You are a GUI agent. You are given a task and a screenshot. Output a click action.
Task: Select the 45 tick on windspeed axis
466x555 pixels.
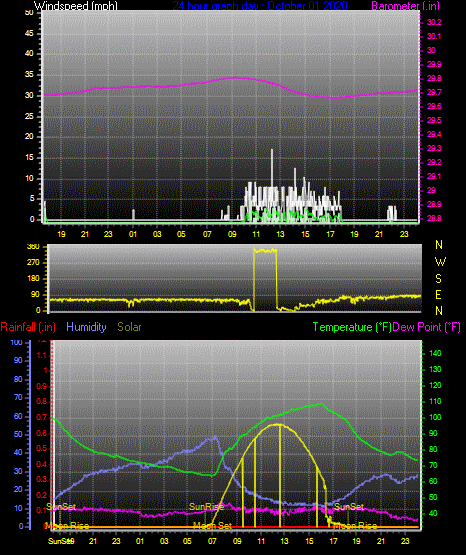(x=29, y=33)
